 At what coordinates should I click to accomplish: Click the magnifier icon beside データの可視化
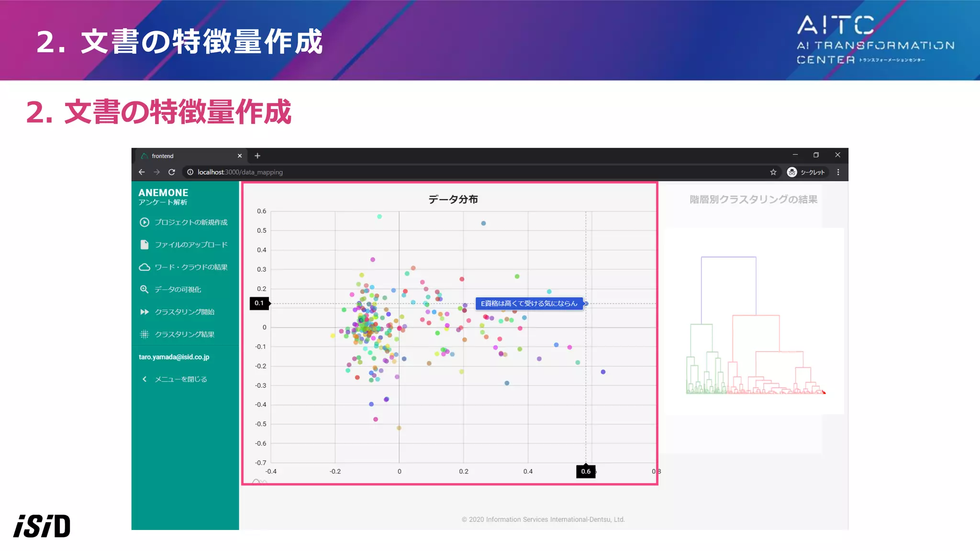[144, 289]
